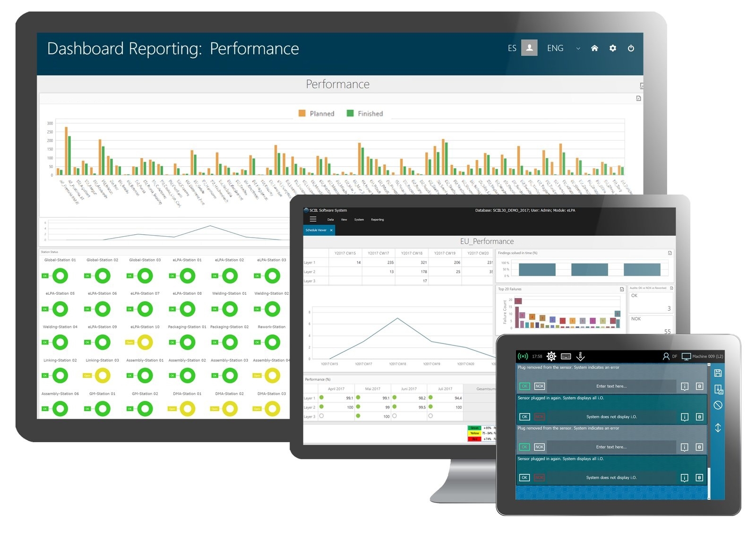The width and height of the screenshot is (756, 539).
Task: Open the Reporting menu
Action: [377, 220]
